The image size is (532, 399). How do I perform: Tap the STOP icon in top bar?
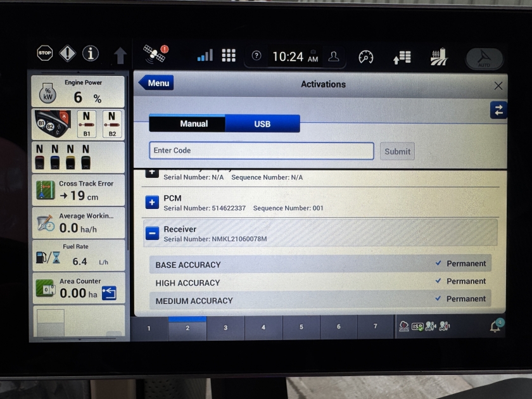point(44,54)
